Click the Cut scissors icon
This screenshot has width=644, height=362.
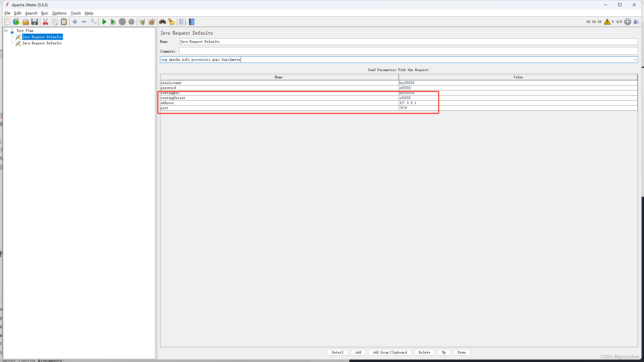46,22
